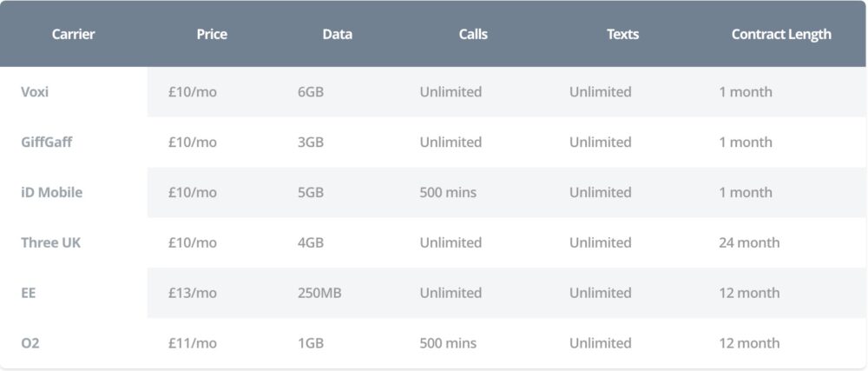Click the Texts column header
Screen dimensions: 868x371
[622, 35]
